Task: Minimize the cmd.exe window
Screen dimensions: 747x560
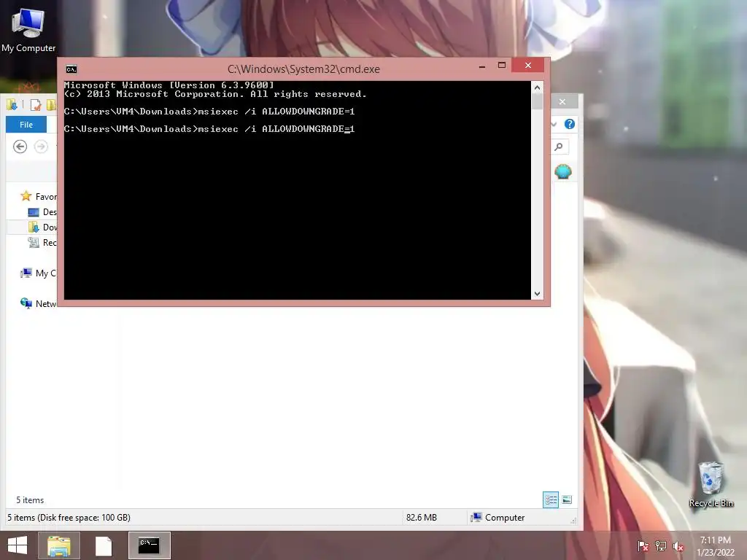Action: pyautogui.click(x=482, y=66)
